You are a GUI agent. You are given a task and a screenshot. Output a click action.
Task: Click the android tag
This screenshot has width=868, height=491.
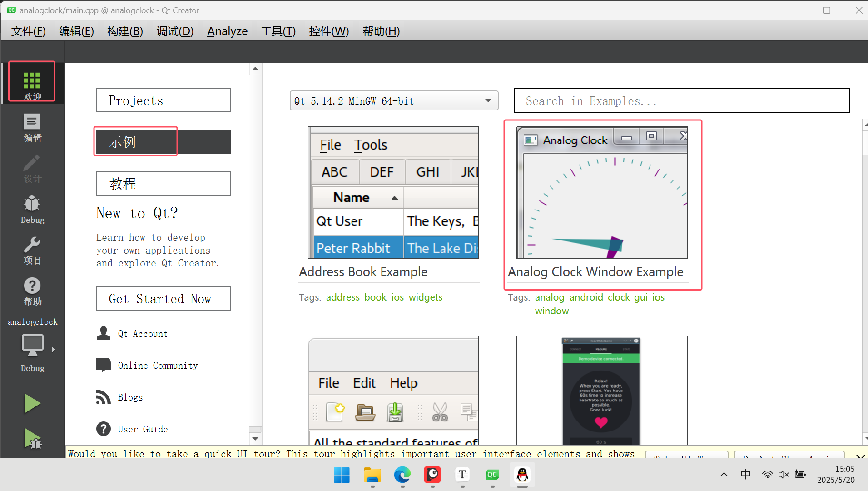pos(586,297)
